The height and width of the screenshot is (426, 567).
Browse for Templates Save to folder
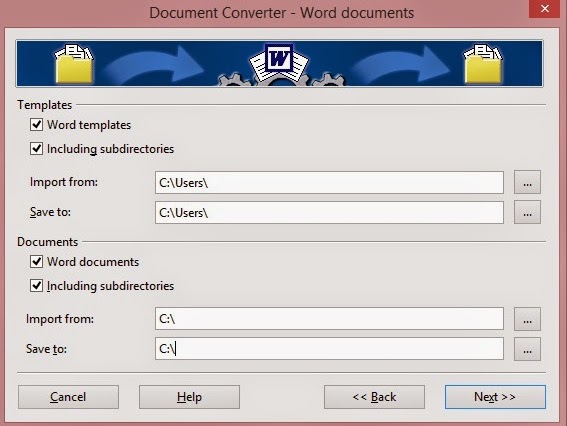point(527,212)
